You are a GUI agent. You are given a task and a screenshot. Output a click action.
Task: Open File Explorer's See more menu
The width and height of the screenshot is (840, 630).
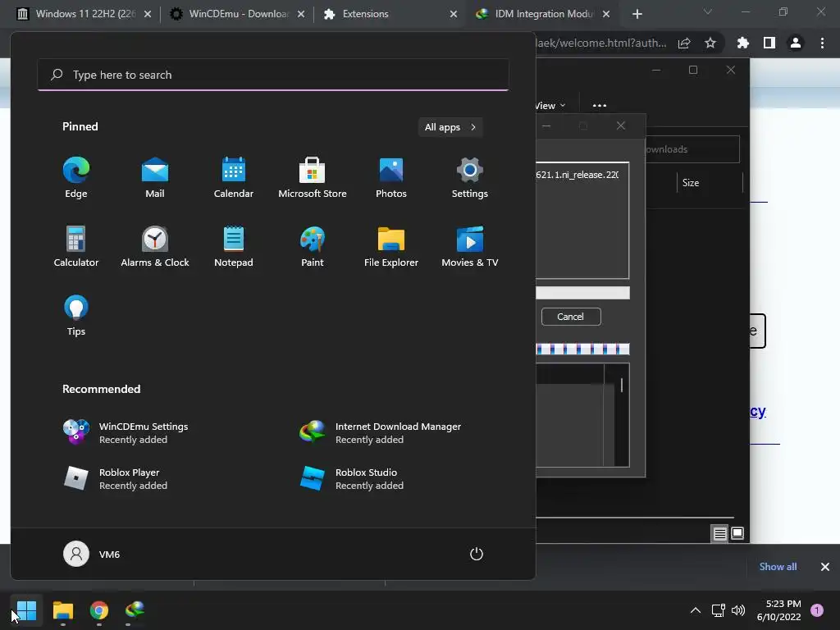(x=600, y=106)
